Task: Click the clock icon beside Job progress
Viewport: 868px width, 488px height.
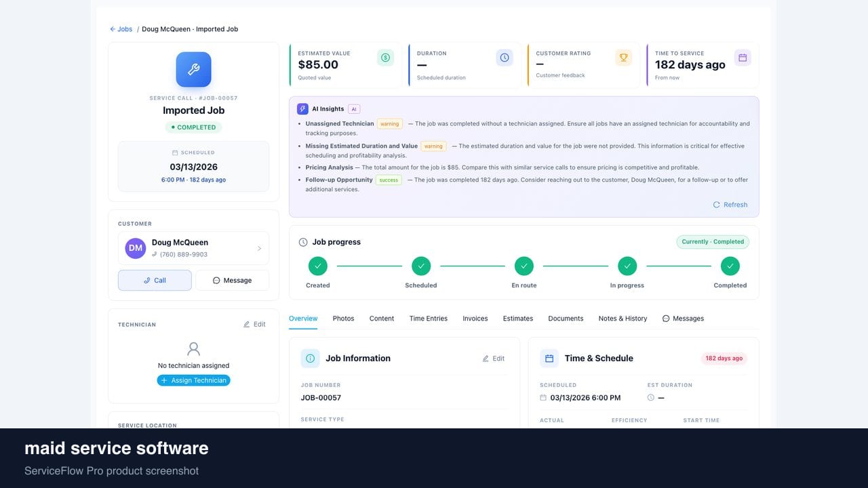Action: (303, 242)
